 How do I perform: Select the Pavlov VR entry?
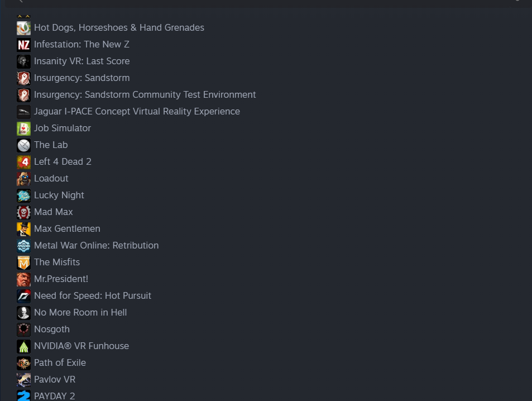coord(54,380)
